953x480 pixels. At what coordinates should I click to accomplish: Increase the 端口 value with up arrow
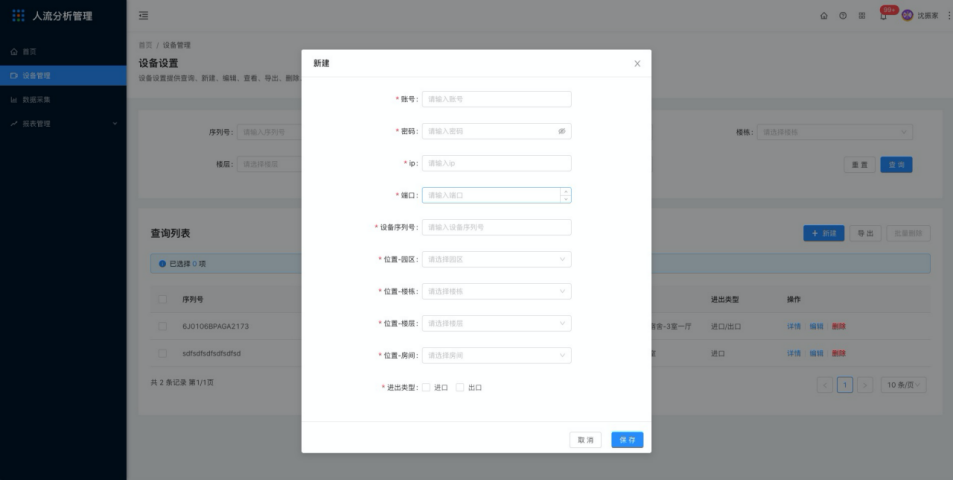tap(565, 191)
